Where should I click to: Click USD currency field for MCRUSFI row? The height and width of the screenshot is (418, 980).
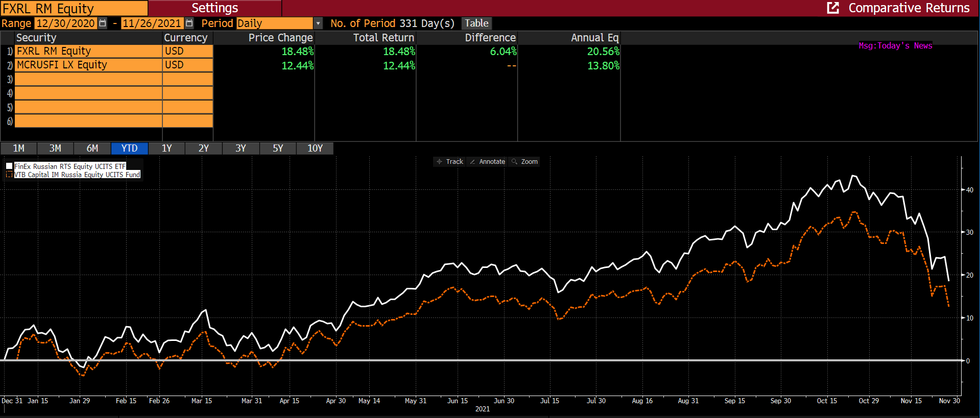[x=188, y=65]
